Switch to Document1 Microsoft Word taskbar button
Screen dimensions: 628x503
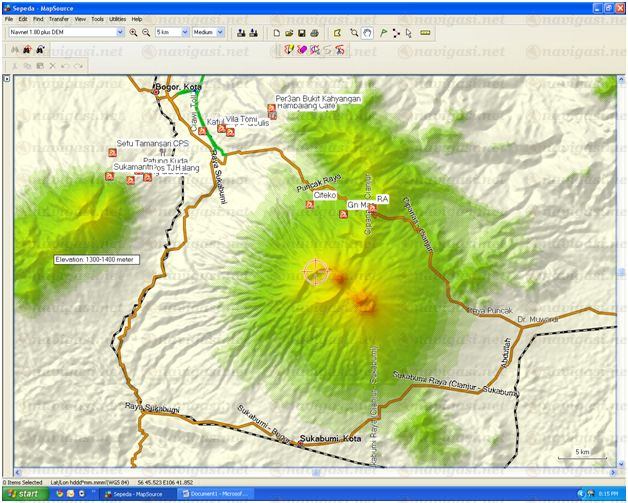pyautogui.click(x=213, y=494)
